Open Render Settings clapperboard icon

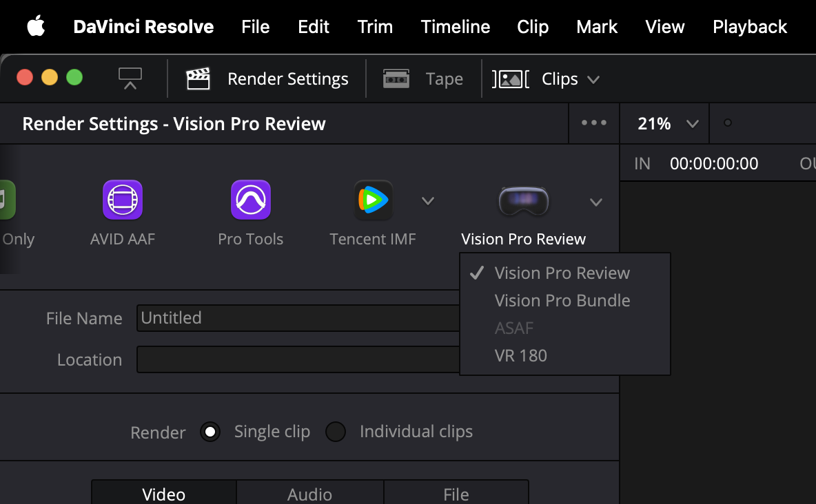coord(198,79)
